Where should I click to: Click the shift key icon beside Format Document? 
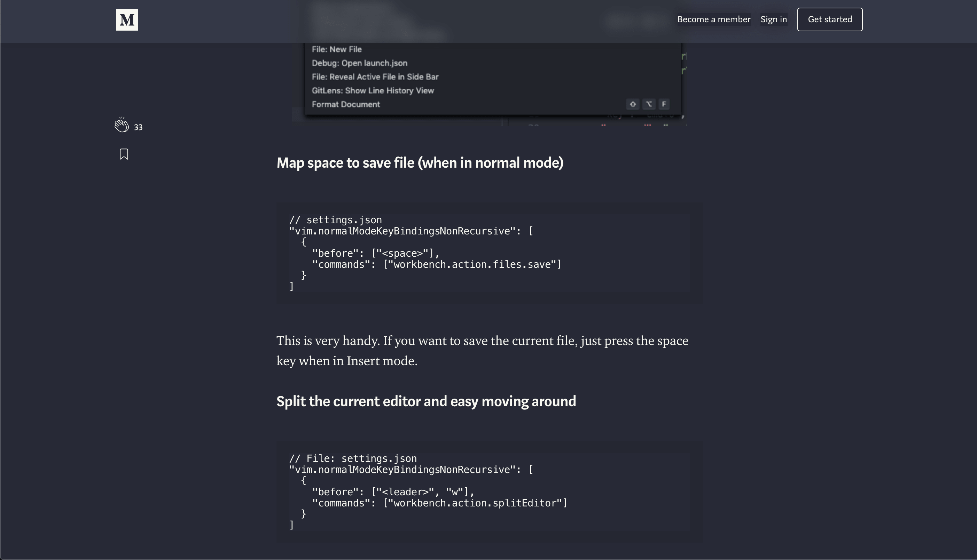pos(632,104)
